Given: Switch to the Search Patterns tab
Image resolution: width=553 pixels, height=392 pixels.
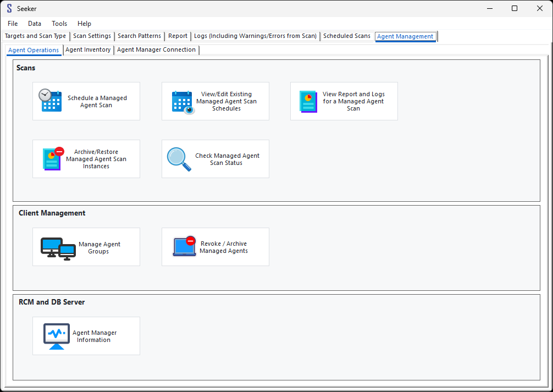Looking at the screenshot, I should pyautogui.click(x=139, y=36).
